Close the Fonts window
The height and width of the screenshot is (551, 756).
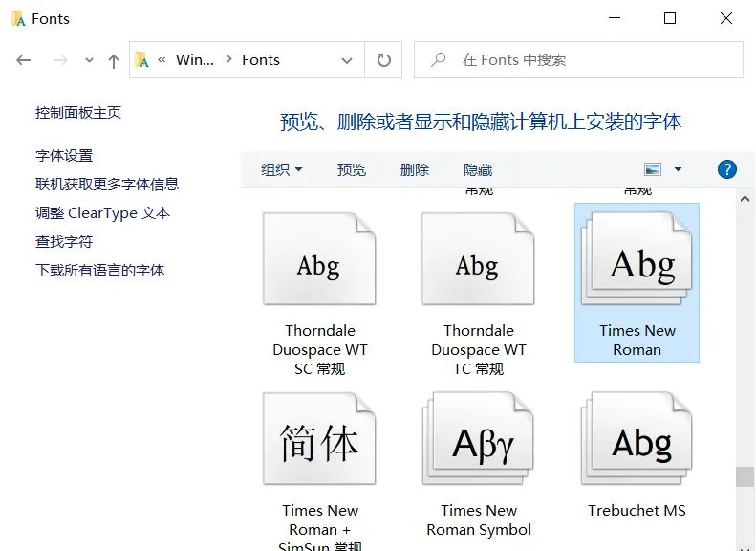(x=725, y=18)
